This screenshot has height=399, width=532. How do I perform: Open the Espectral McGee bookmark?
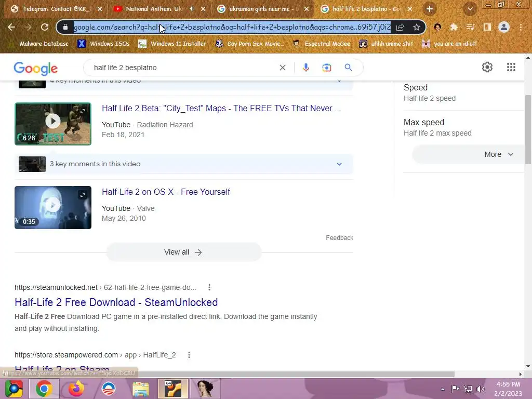(x=321, y=44)
